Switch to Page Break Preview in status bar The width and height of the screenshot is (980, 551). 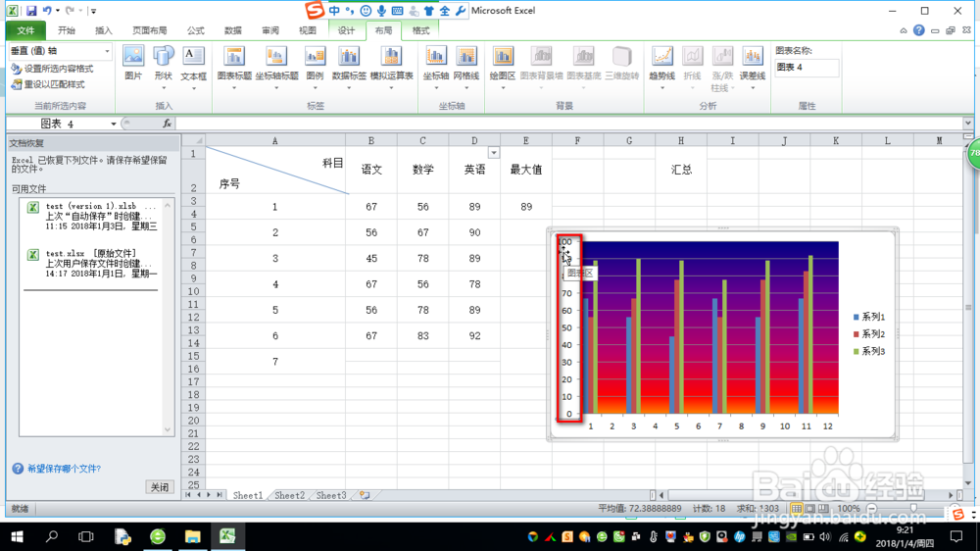pos(824,509)
